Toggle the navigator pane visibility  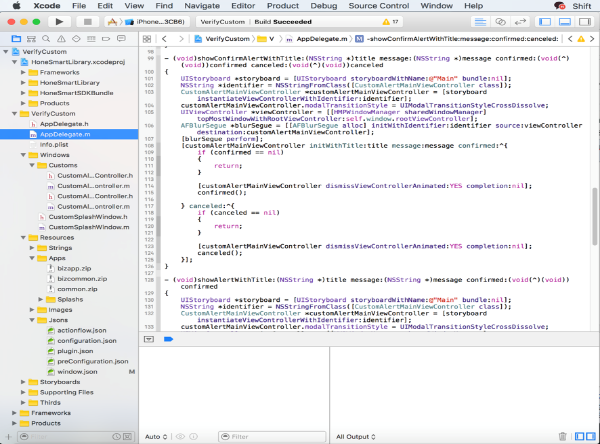545,22
